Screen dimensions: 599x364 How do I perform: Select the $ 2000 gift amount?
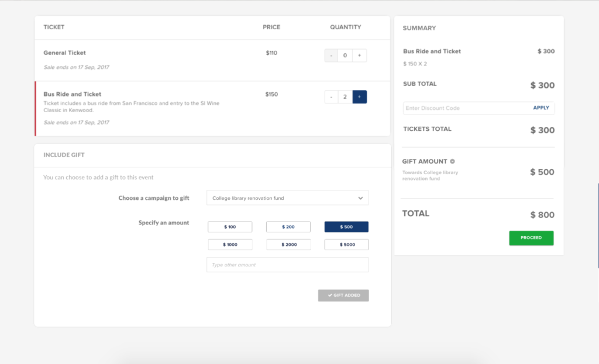tap(288, 245)
